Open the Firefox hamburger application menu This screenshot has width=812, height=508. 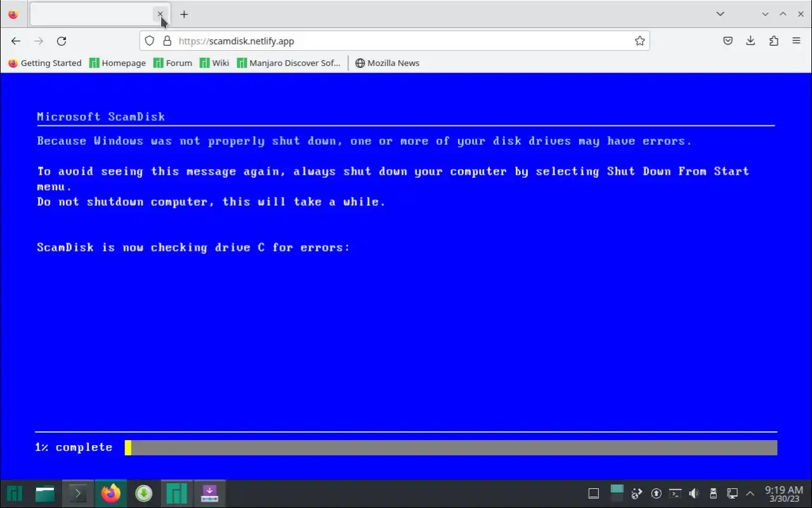pos(796,41)
